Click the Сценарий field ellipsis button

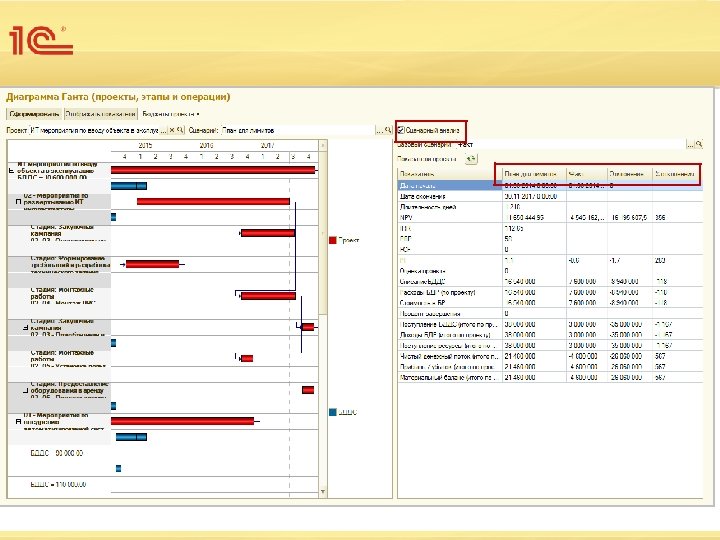point(378,130)
